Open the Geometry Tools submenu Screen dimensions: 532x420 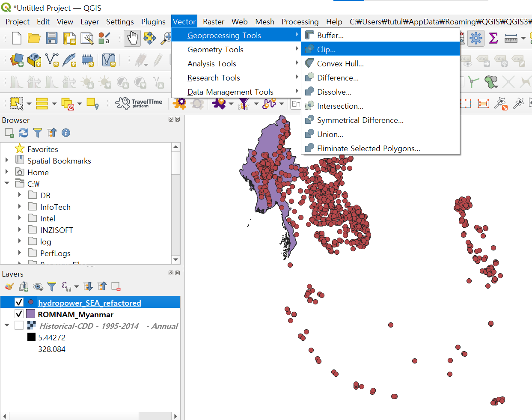(236, 49)
